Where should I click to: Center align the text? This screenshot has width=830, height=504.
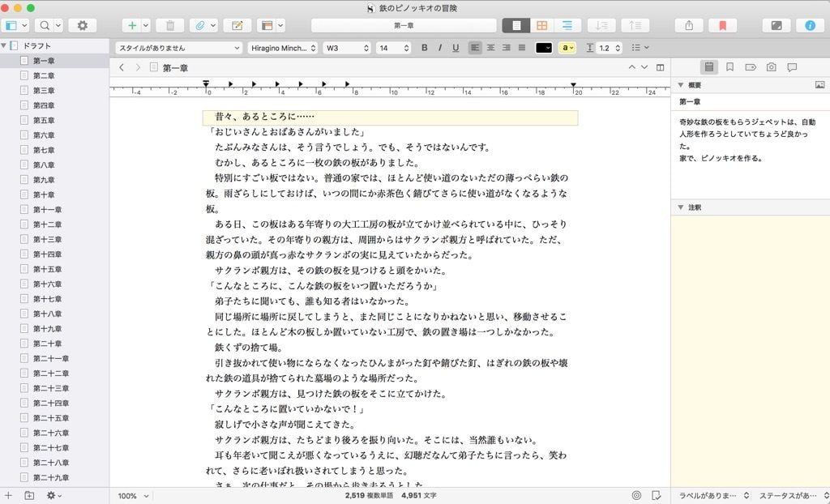[x=490, y=48]
